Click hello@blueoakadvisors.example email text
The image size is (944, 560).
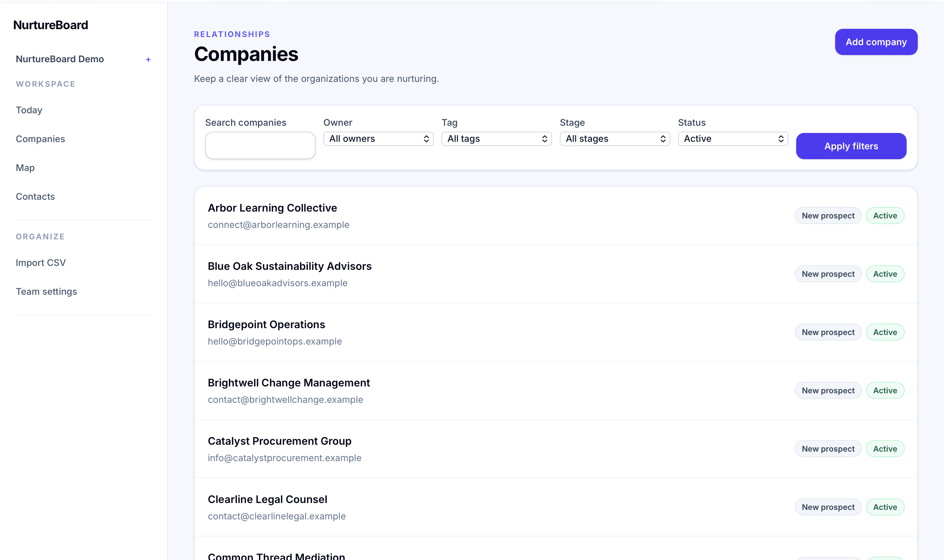[278, 283]
